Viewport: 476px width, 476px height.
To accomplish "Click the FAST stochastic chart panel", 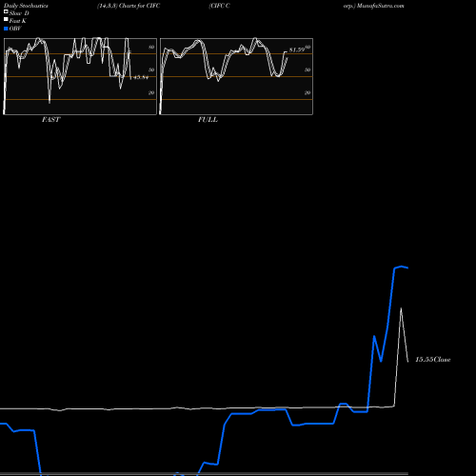I will click(x=80, y=76).
